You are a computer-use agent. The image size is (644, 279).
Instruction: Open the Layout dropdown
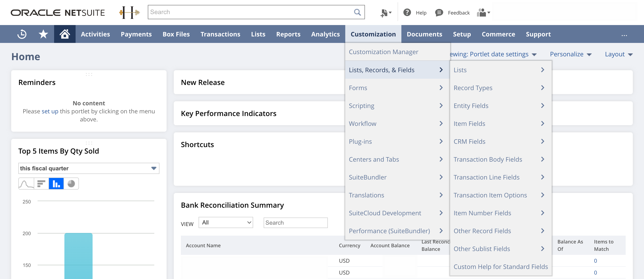click(x=619, y=54)
